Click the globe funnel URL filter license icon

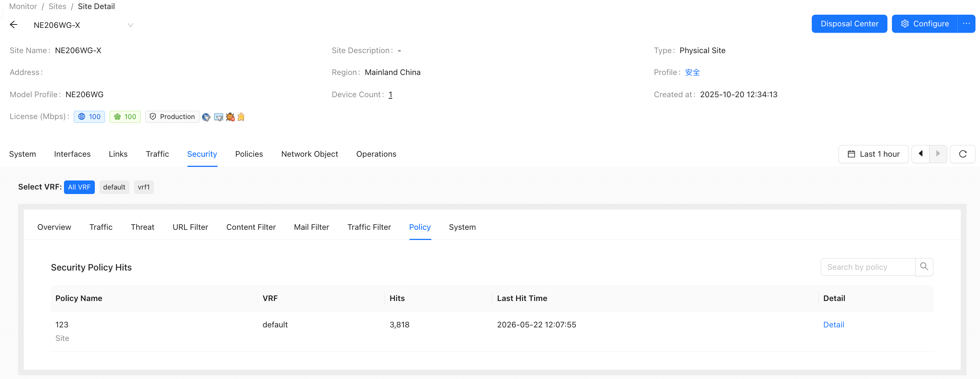point(206,117)
